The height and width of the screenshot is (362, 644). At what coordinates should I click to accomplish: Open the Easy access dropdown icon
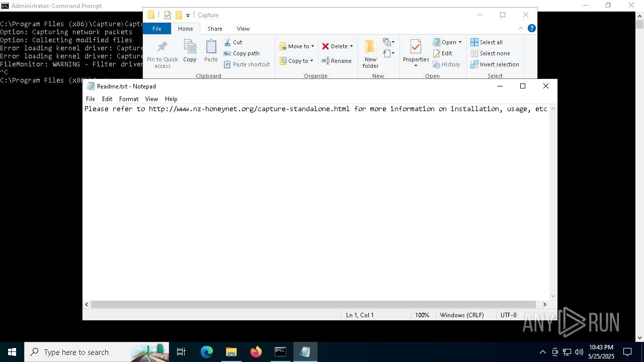pyautogui.click(x=389, y=53)
